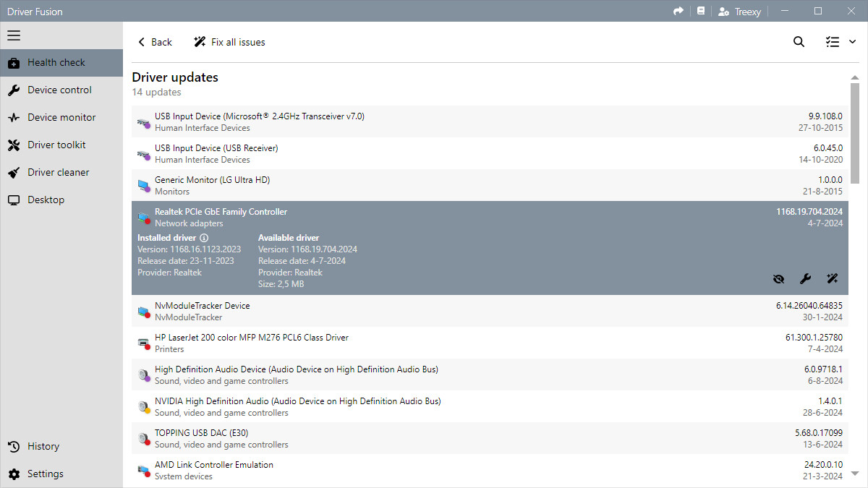The image size is (868, 488).
Task: Switch to Driver cleaner section
Action: pos(58,172)
